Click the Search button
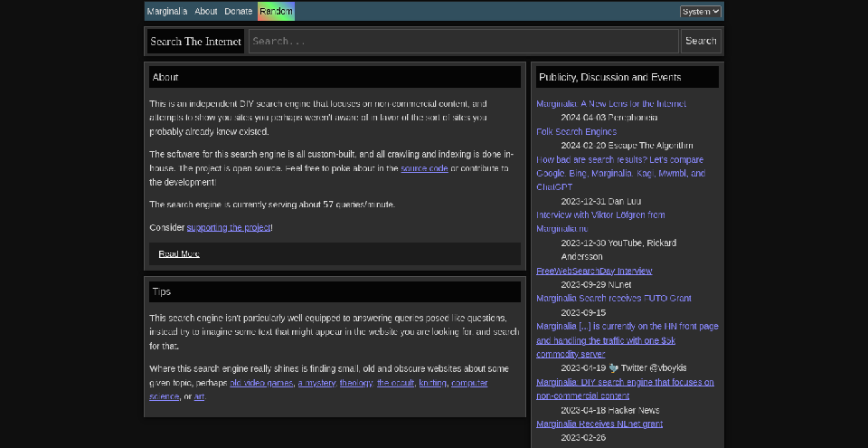868x448 pixels. 701,41
